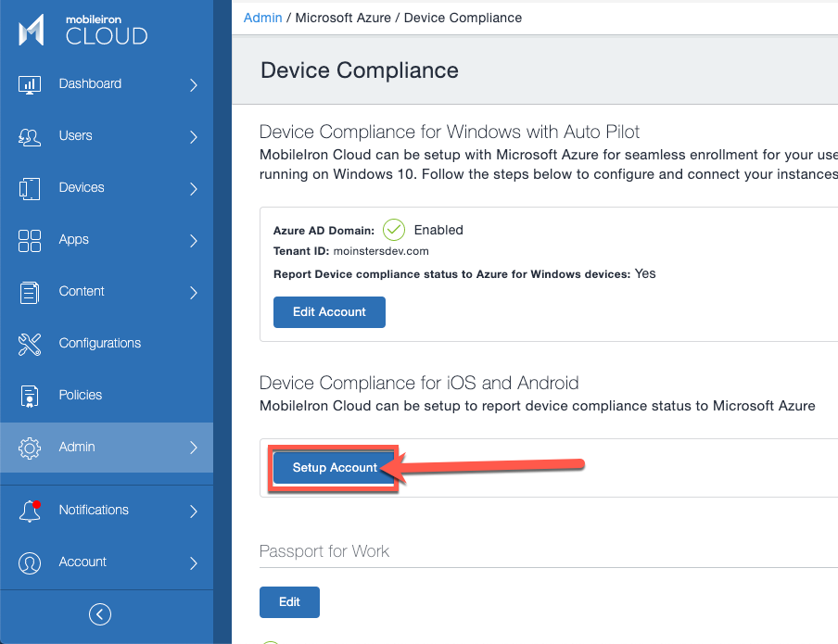
Task: Open Policies using its shield icon
Action: pos(29,395)
